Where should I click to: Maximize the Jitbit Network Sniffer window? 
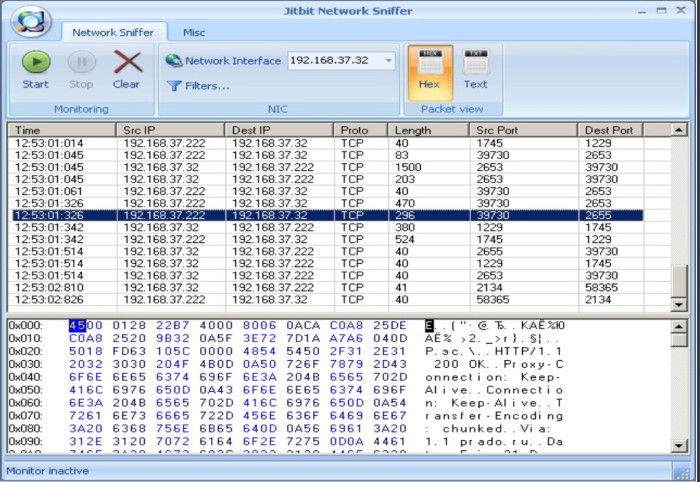point(662,10)
